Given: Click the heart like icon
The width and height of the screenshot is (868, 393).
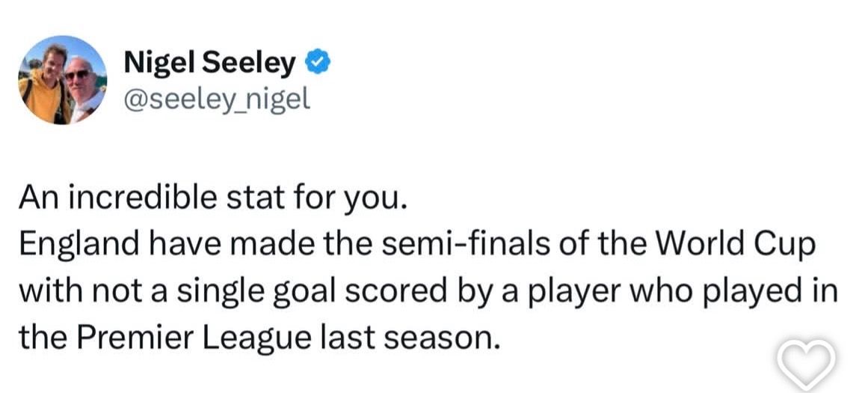Looking at the screenshot, I should pos(805,364).
